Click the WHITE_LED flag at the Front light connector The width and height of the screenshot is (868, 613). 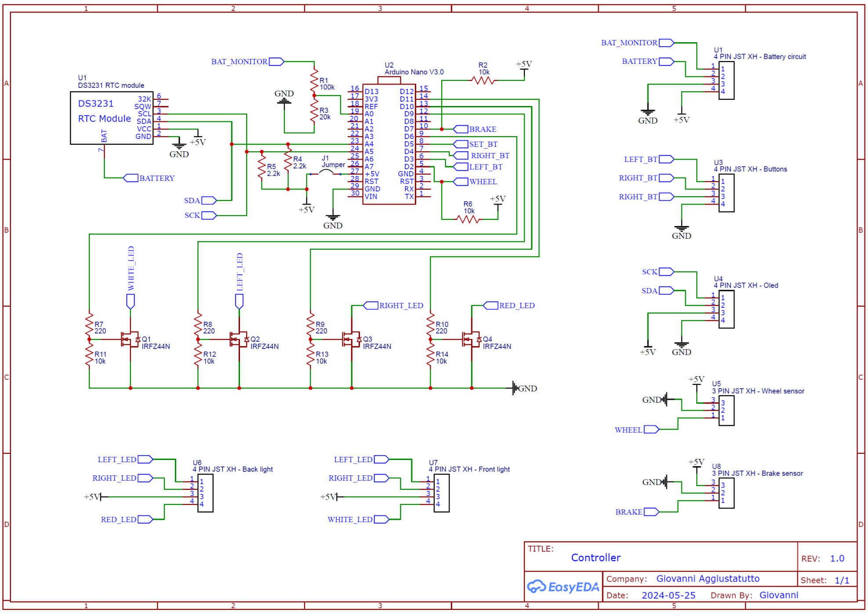pos(358,519)
